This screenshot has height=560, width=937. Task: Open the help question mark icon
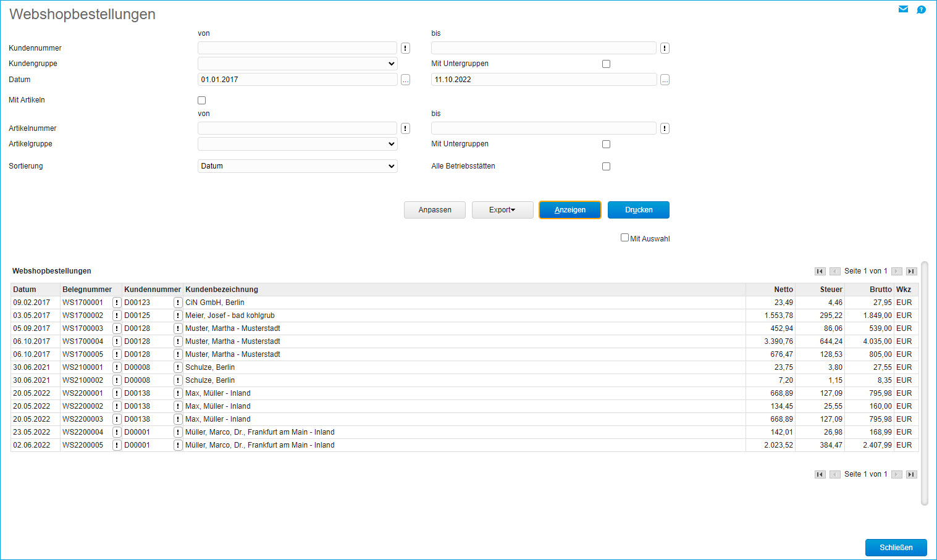921,9
